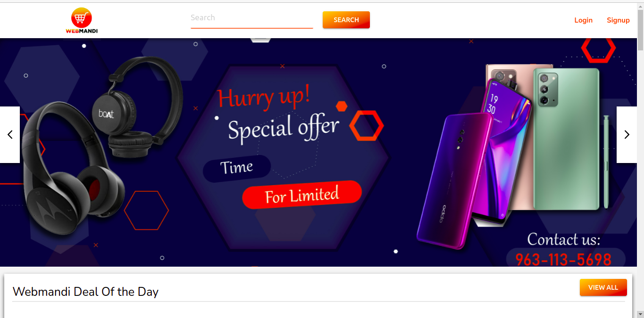
Task: Click the scrollbar up arrow
Action: coord(640,6)
